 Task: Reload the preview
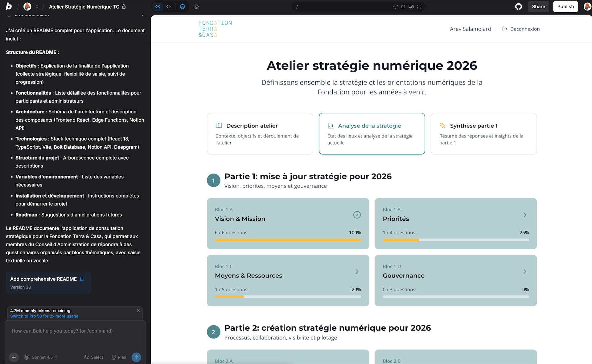click(395, 6)
